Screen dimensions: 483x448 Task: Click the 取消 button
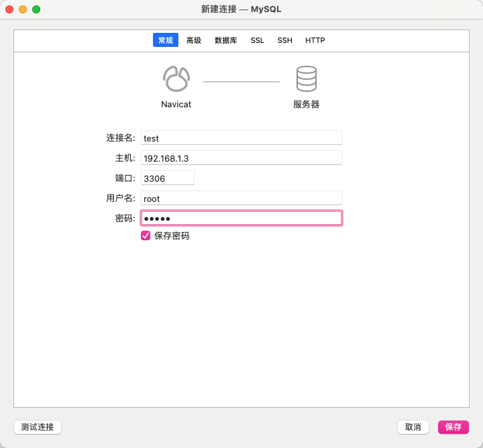(x=413, y=427)
